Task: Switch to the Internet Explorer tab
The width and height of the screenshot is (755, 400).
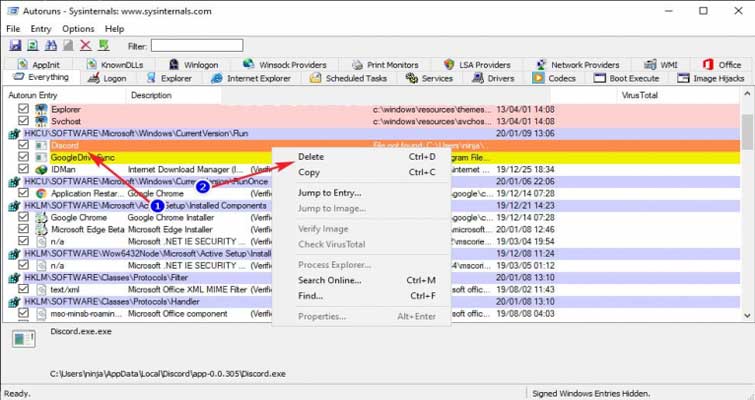Action: 251,78
